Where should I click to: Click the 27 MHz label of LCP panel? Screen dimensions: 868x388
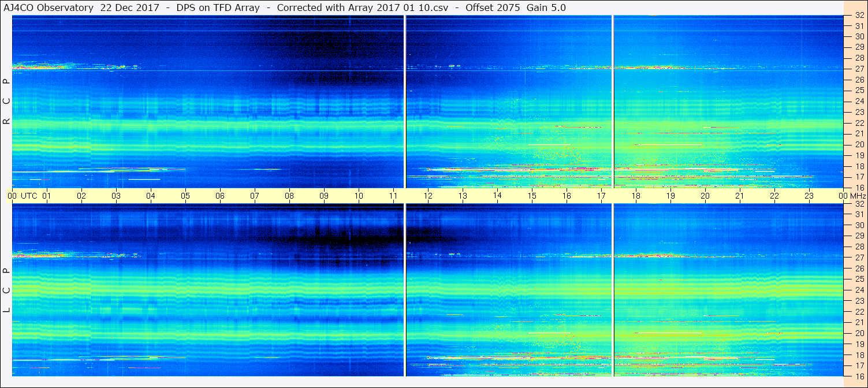point(859,258)
